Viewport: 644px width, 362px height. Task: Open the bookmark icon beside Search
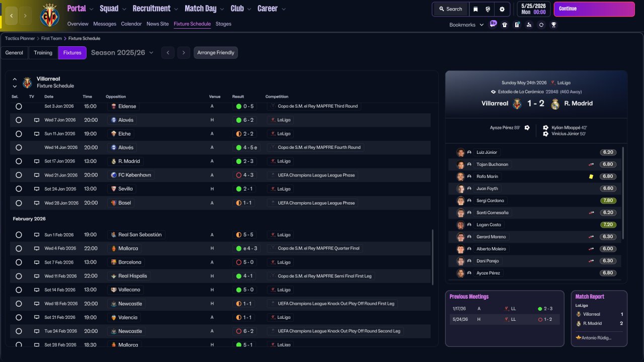click(476, 9)
